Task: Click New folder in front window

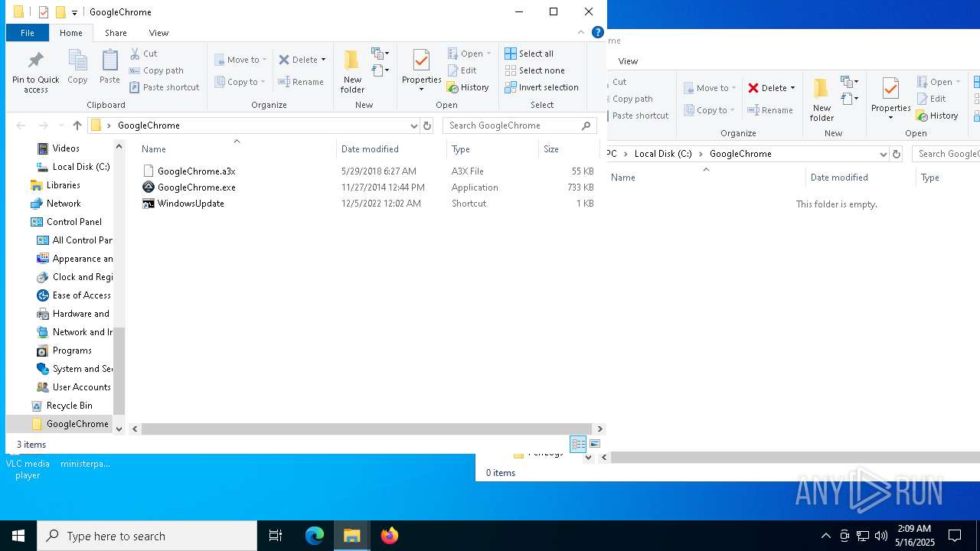Action: 352,71
